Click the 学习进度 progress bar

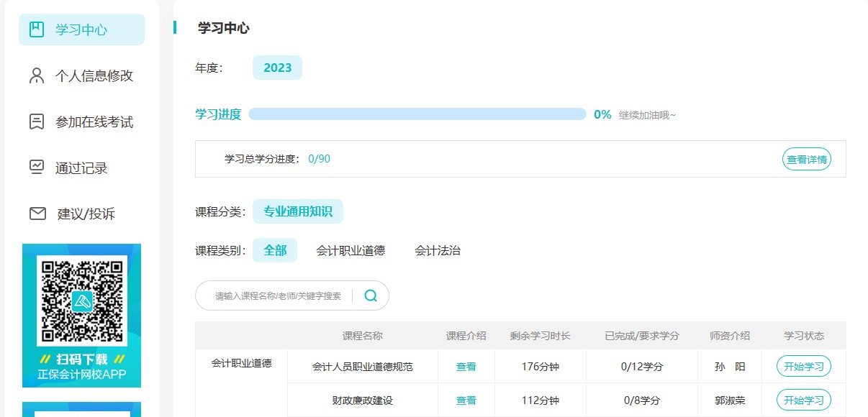tap(417, 114)
